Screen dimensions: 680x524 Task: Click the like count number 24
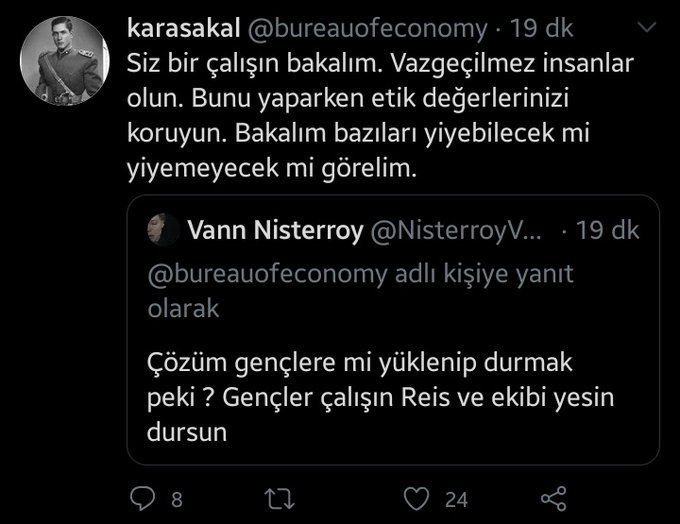click(x=458, y=498)
